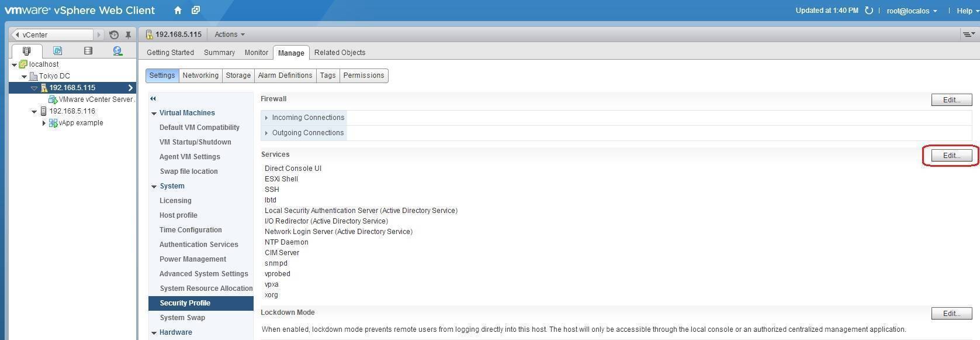Open Licensing settings
Image resolution: width=980 pixels, height=340 pixels.
175,201
